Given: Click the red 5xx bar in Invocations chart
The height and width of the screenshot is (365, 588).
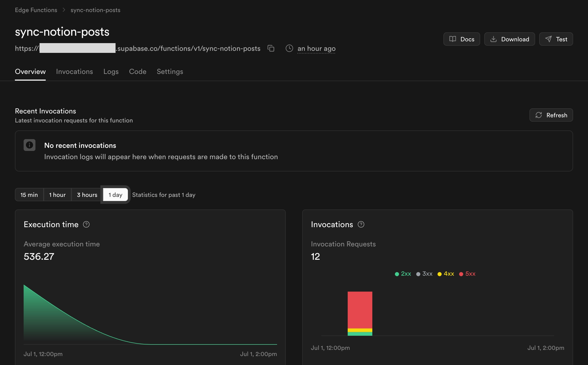Looking at the screenshot, I should tap(360, 310).
